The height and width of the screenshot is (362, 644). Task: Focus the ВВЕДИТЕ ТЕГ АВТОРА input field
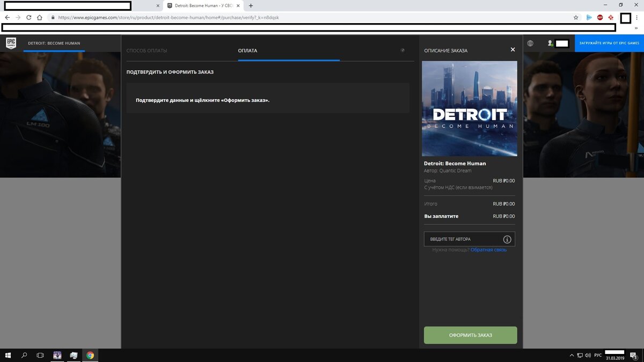coord(470,239)
